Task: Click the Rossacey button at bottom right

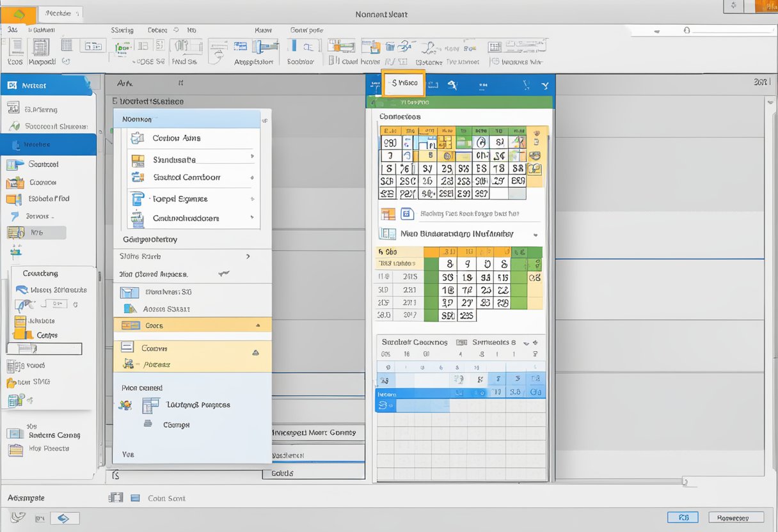Action: [x=736, y=517]
